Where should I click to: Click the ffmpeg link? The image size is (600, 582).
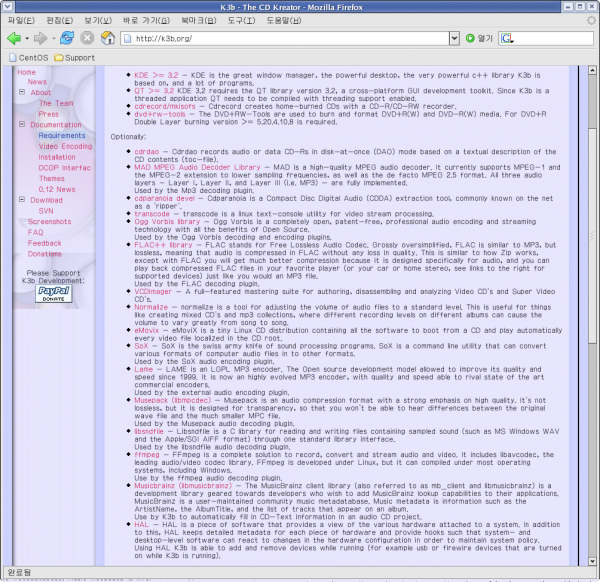147,455
